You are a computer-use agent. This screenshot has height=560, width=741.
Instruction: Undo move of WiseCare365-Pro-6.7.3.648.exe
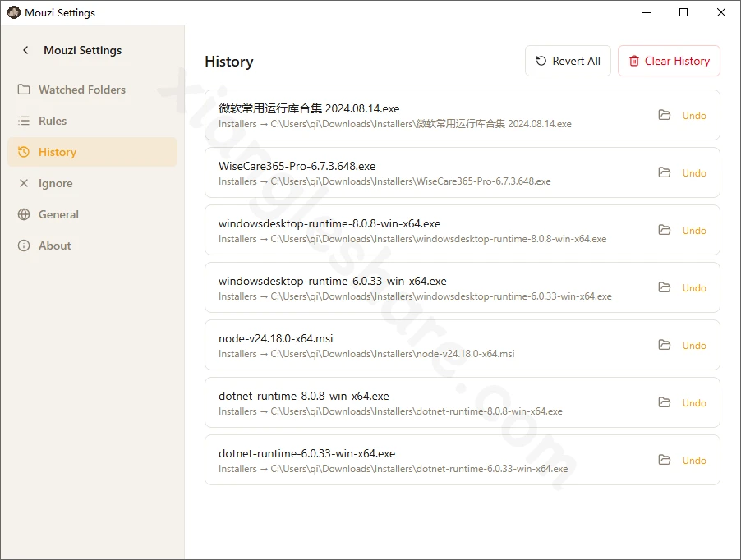[x=694, y=173]
